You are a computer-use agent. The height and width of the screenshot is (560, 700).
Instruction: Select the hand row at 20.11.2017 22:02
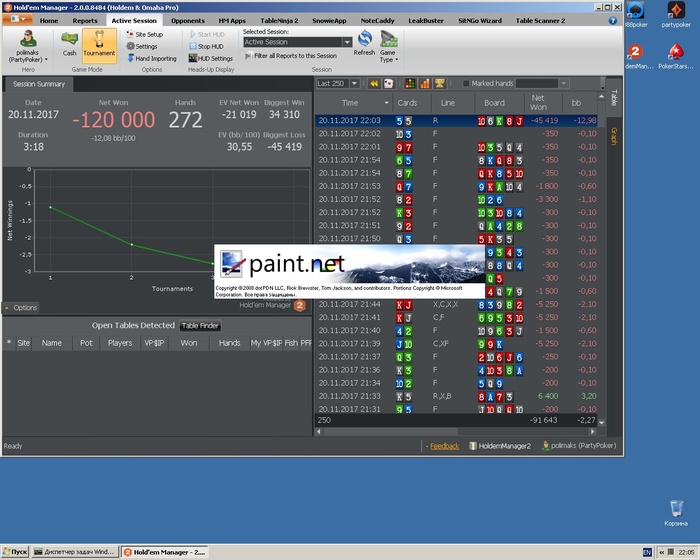(456, 134)
